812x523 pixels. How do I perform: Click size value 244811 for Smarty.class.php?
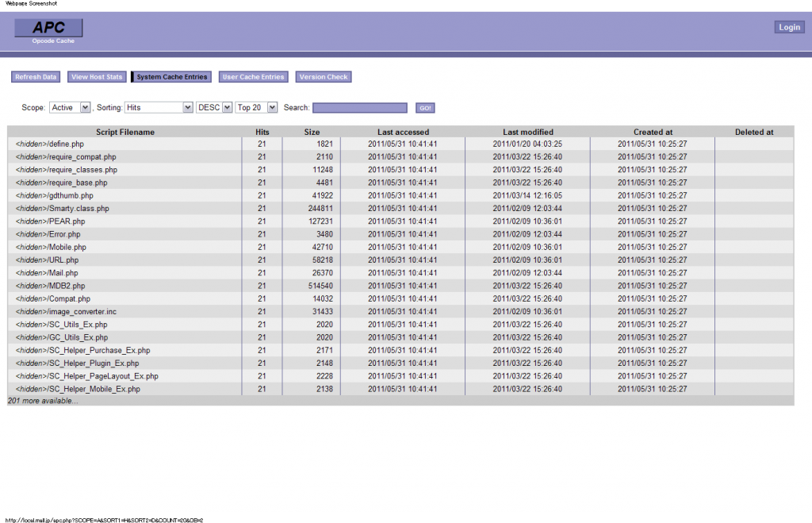click(x=320, y=209)
